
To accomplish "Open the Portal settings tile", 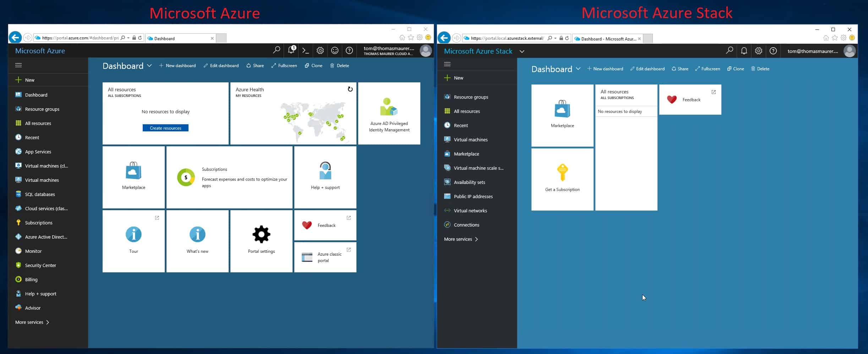I will click(x=261, y=241).
